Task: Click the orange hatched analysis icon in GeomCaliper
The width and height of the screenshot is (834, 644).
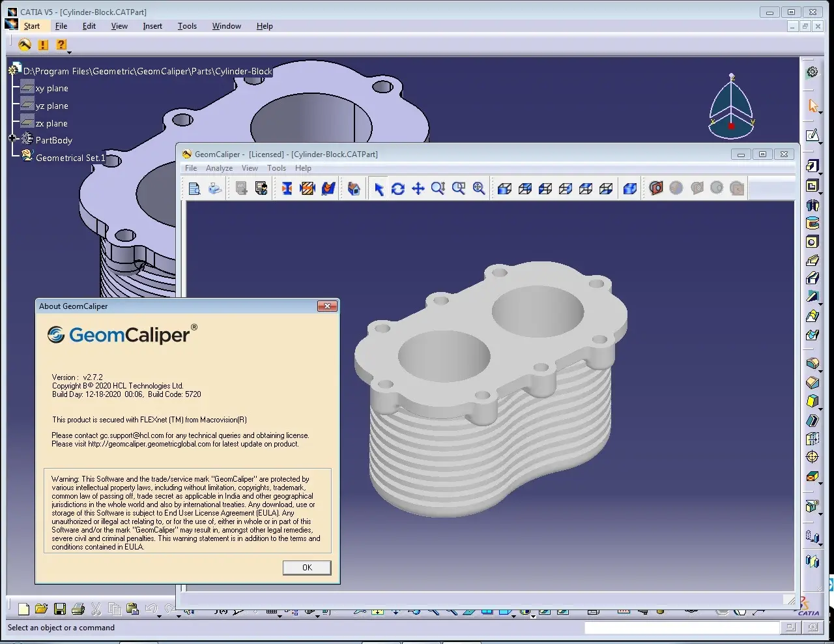Action: coord(308,188)
